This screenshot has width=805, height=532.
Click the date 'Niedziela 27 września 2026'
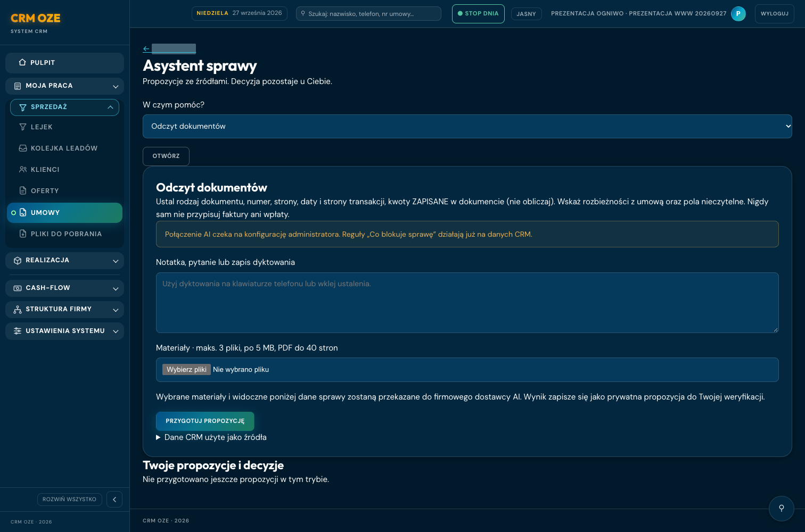coord(240,13)
